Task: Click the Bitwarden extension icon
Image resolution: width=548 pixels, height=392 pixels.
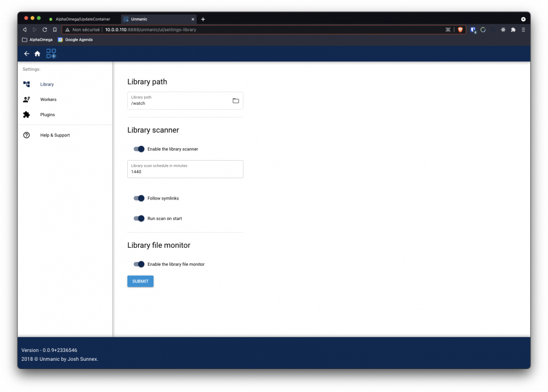Action: (473, 30)
